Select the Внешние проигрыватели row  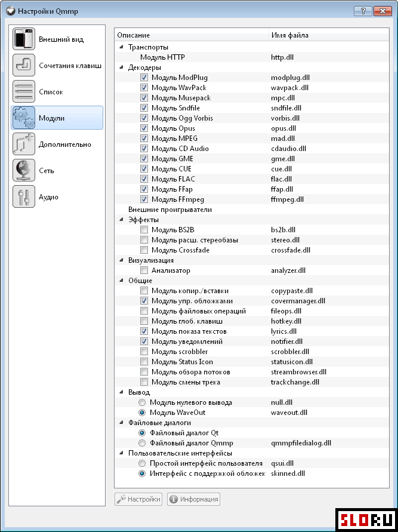click(252, 210)
